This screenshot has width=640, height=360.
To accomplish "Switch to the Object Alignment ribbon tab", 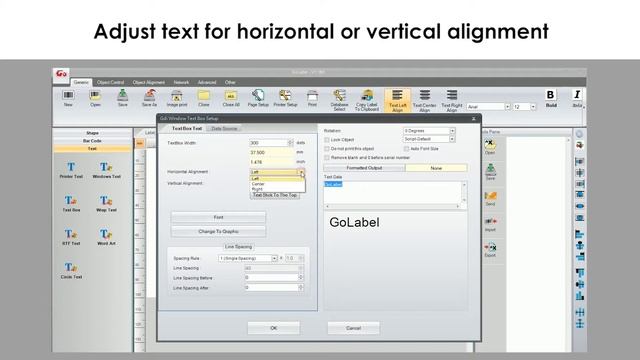I will pos(149,82).
